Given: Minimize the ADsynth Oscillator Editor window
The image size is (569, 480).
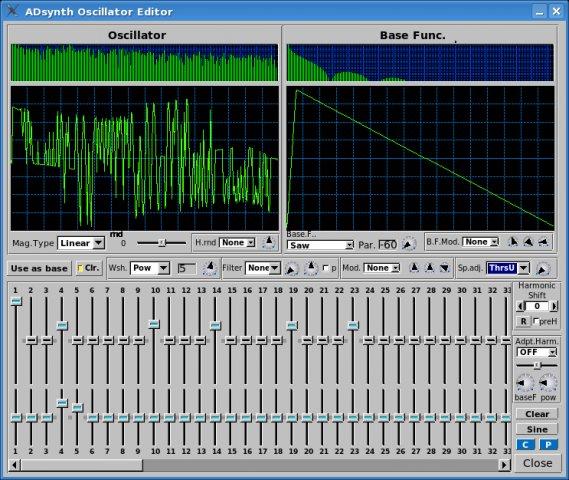Looking at the screenshot, I should pyautogui.click(x=539, y=12).
